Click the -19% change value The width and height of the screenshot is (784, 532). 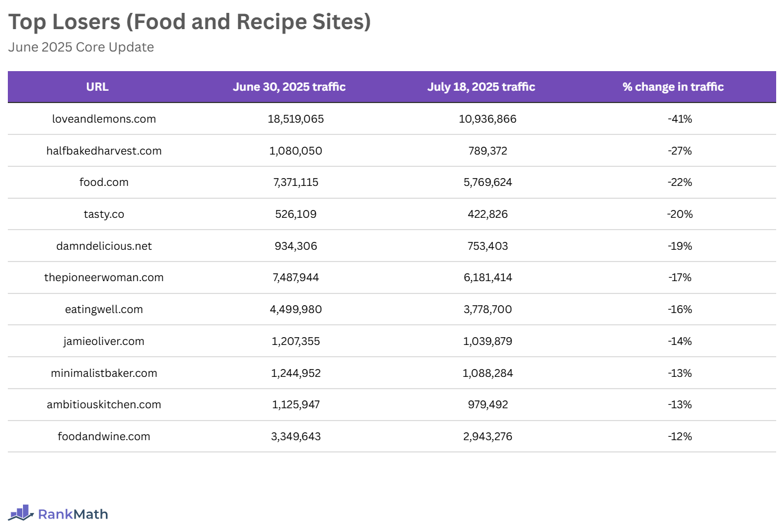(680, 246)
